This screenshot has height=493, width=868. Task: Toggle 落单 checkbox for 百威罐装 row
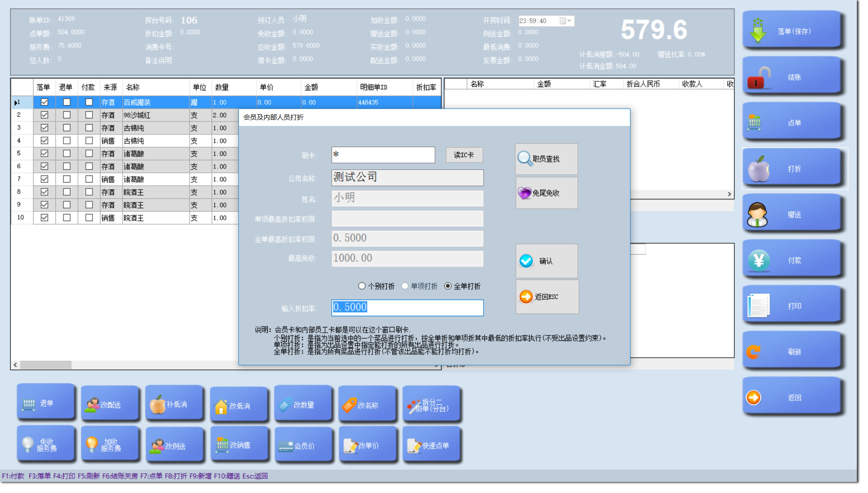pyautogui.click(x=44, y=102)
